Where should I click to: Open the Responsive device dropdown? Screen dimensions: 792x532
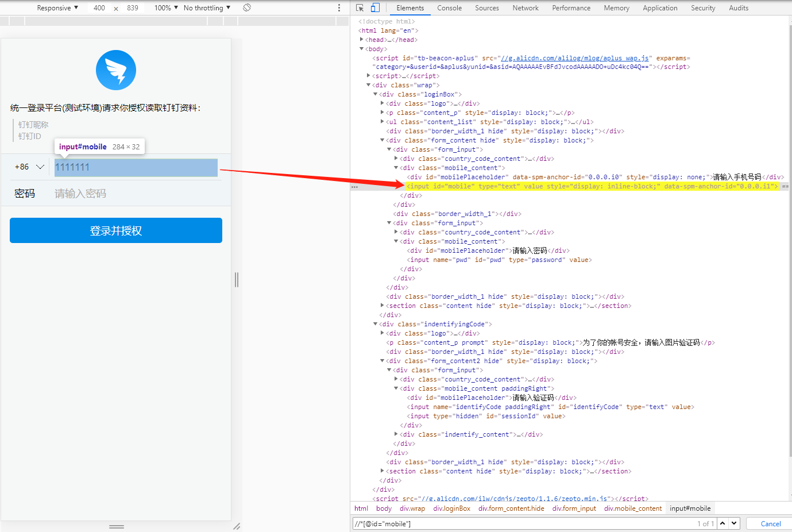(57, 8)
